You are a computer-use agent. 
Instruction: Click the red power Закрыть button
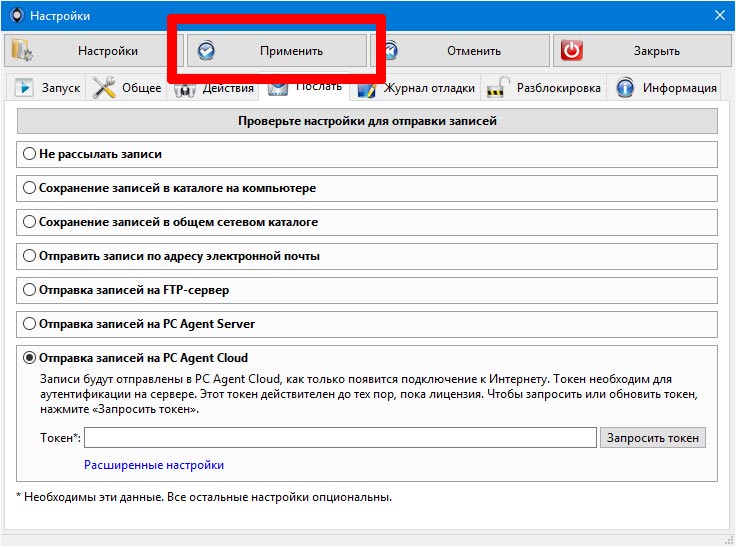[640, 51]
